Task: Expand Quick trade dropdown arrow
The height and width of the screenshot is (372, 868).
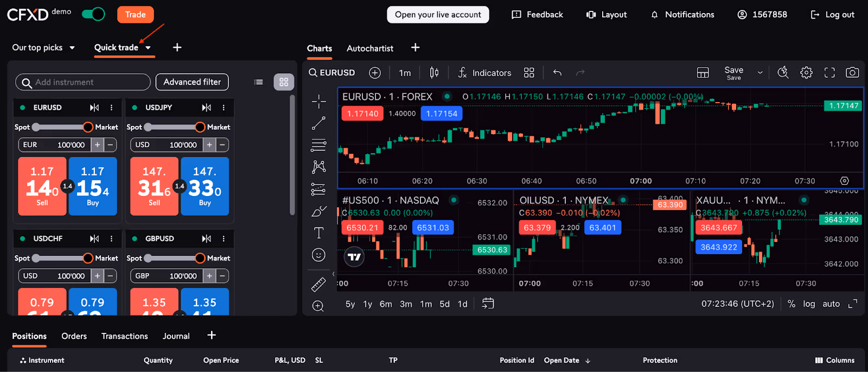Action: coord(148,48)
